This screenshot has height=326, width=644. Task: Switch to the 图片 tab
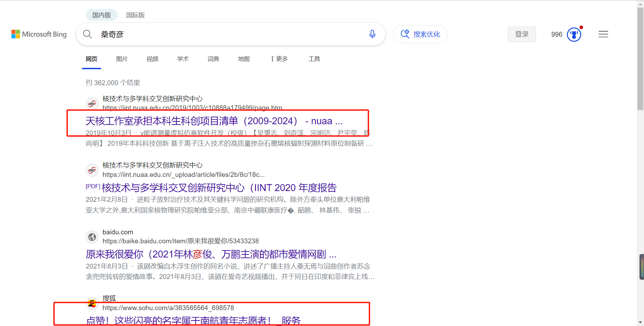(x=122, y=59)
